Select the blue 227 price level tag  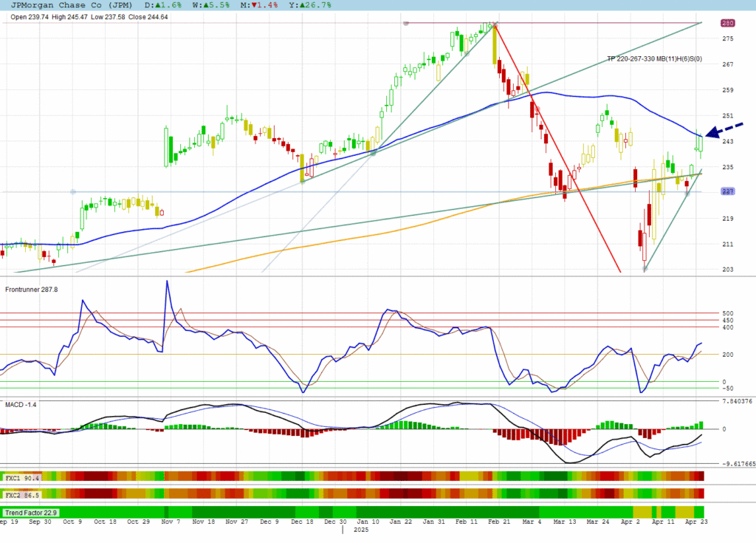click(727, 191)
